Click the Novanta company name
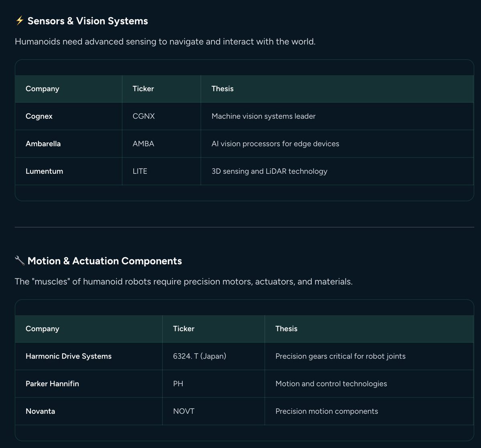The width and height of the screenshot is (481, 448). [x=40, y=411]
